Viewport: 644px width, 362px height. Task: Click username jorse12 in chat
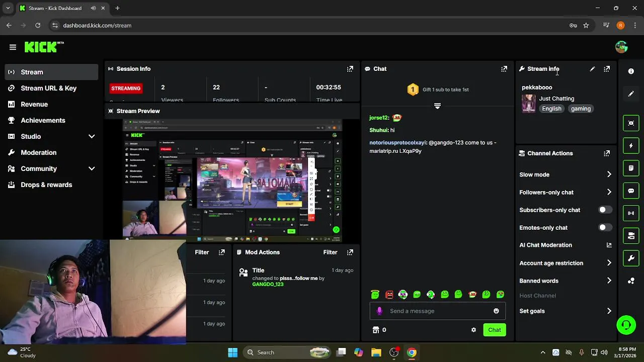379,118
